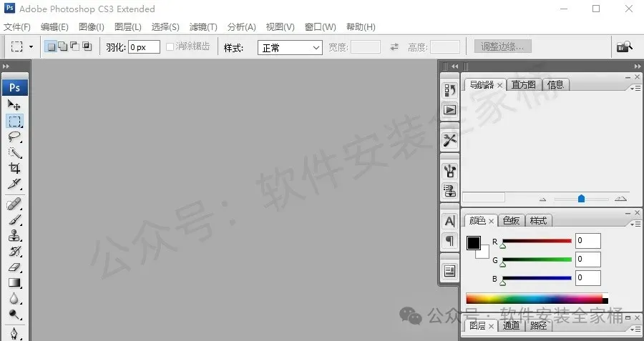
Task: Open the History panel icon in dock
Action: click(450, 90)
